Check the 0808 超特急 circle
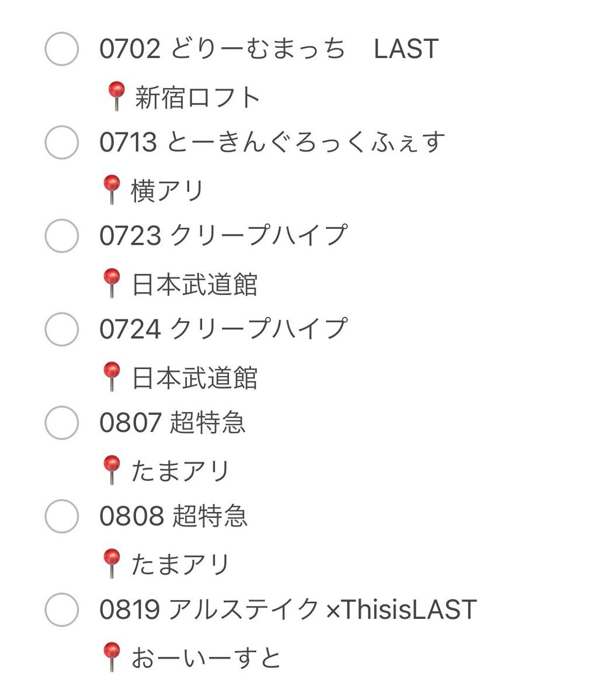This screenshot has width=609, height=700. 62,516
